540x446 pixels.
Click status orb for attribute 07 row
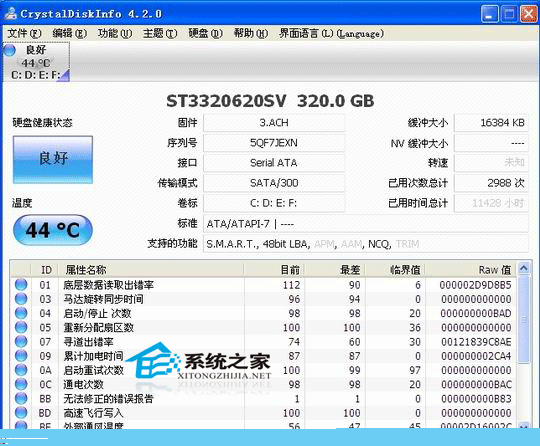pyautogui.click(x=21, y=342)
